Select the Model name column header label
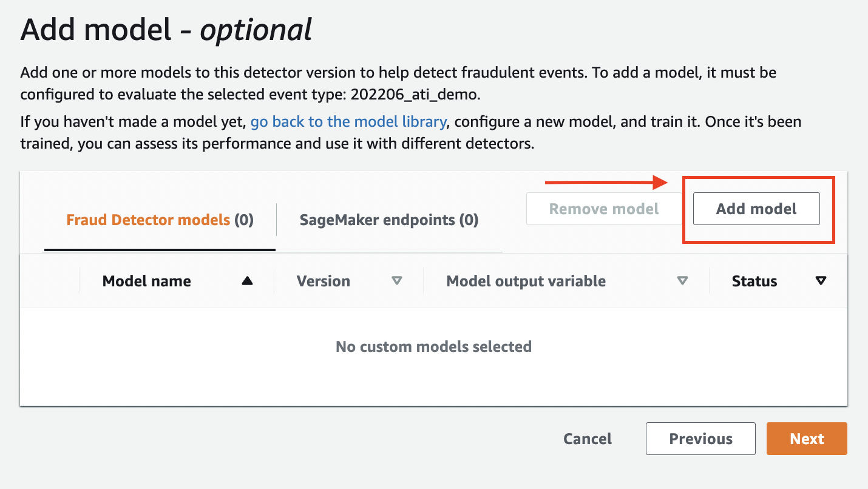 click(x=147, y=281)
